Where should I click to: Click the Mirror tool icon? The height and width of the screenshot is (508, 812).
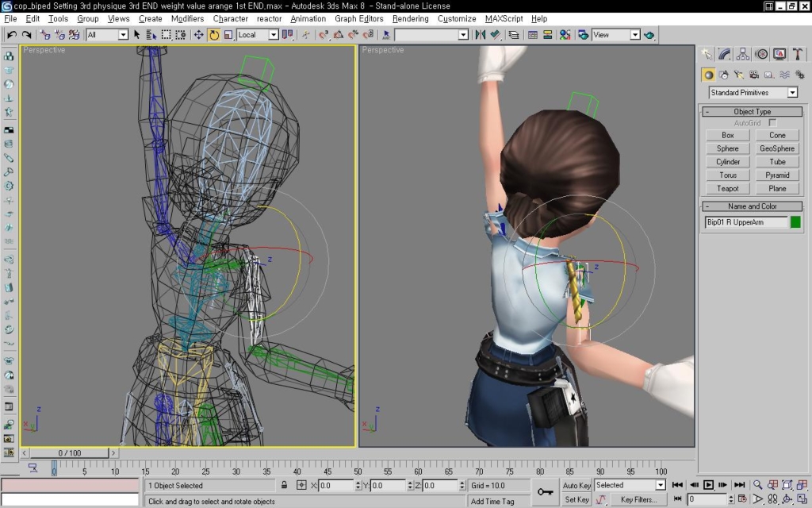coord(480,35)
